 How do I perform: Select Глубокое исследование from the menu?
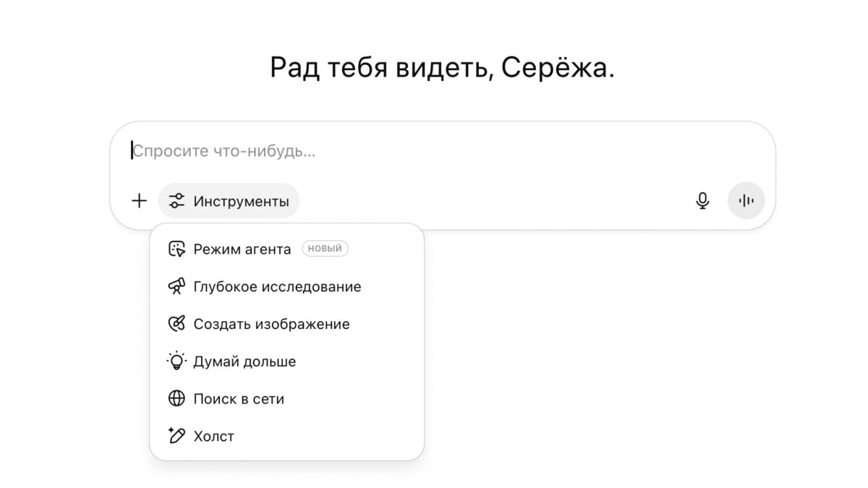277,286
